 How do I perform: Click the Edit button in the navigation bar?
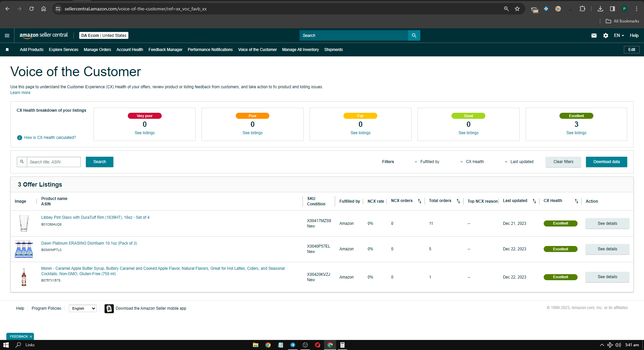[x=632, y=50]
